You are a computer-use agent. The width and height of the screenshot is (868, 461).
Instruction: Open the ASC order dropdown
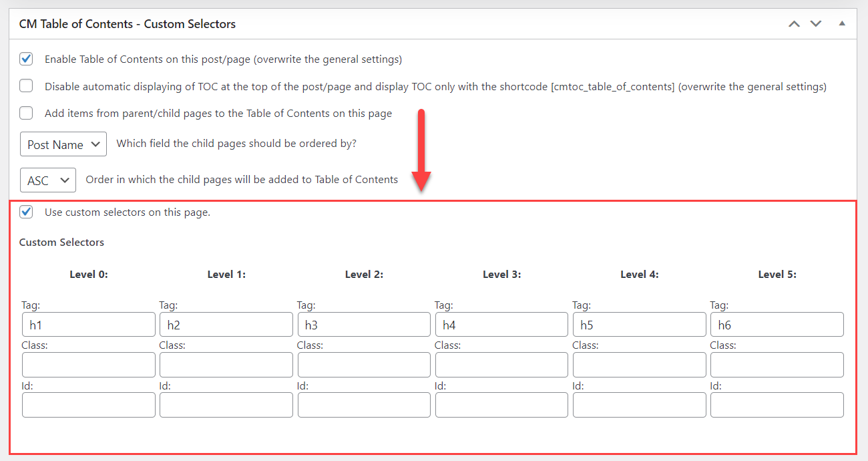[x=48, y=180]
